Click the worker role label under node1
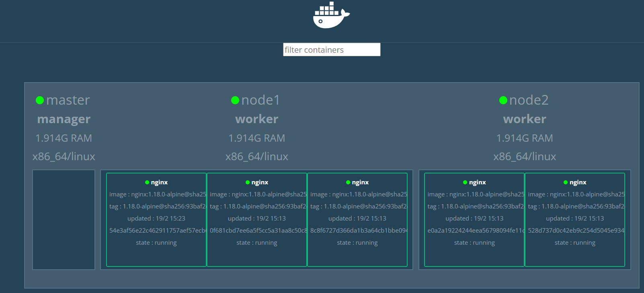The height and width of the screenshot is (293, 644). [257, 119]
